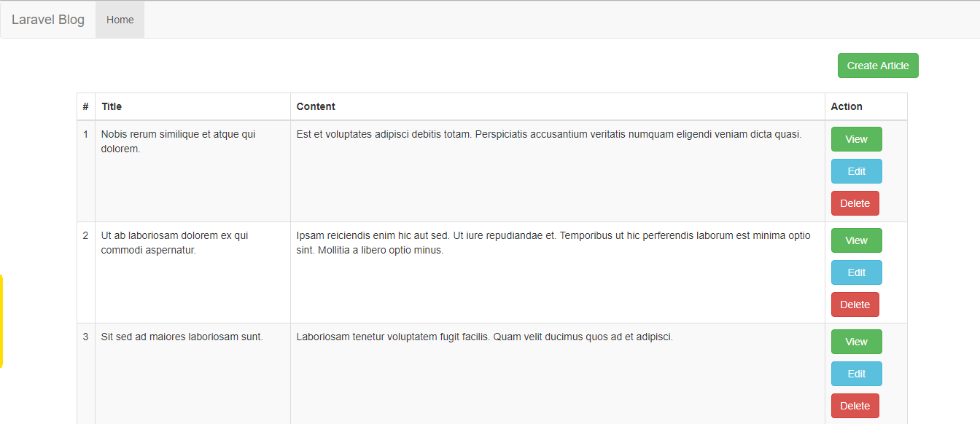Edit the third article

tap(856, 374)
